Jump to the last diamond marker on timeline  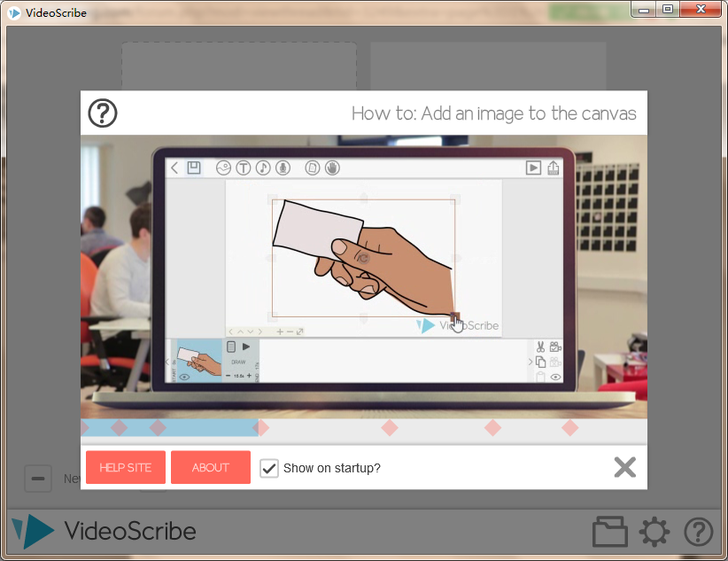click(x=570, y=428)
